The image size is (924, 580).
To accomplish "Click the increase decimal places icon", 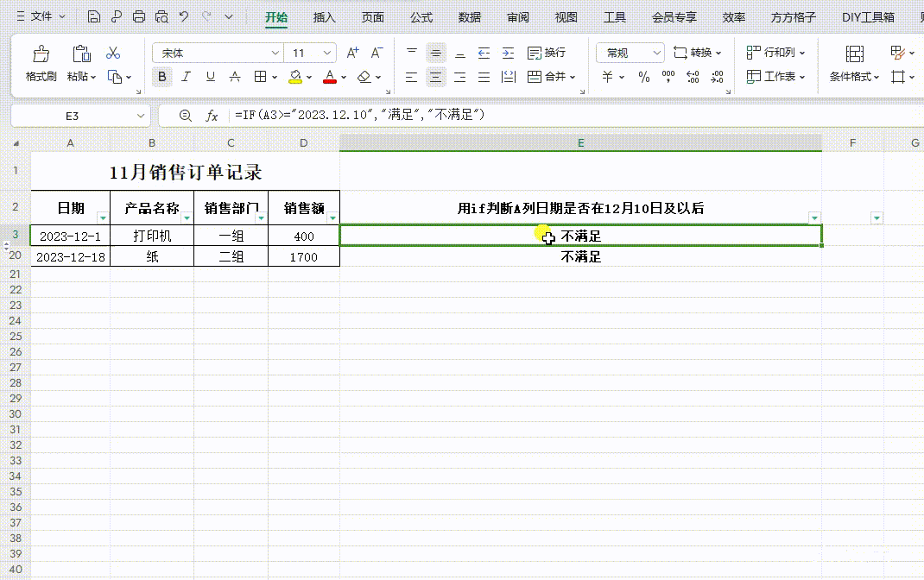I will pyautogui.click(x=693, y=77).
